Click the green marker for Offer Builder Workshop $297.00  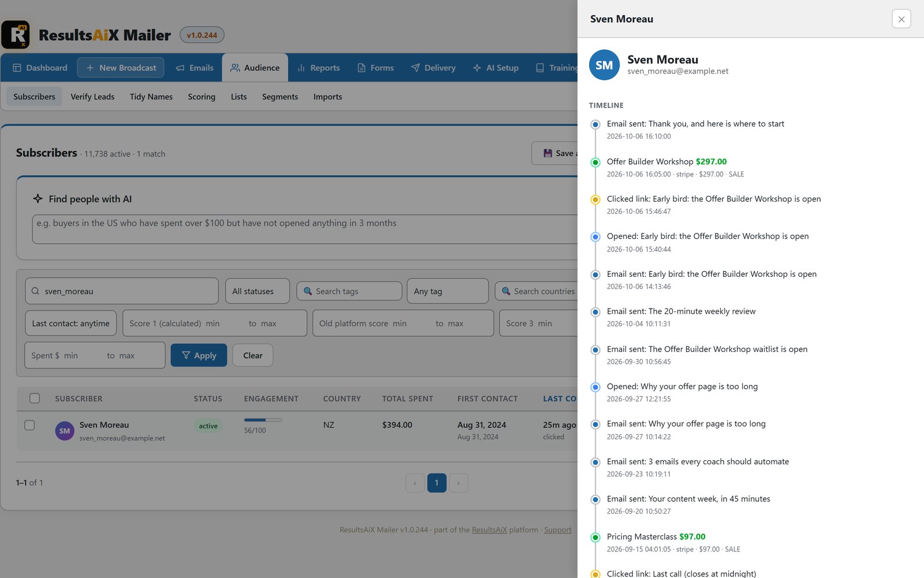595,162
